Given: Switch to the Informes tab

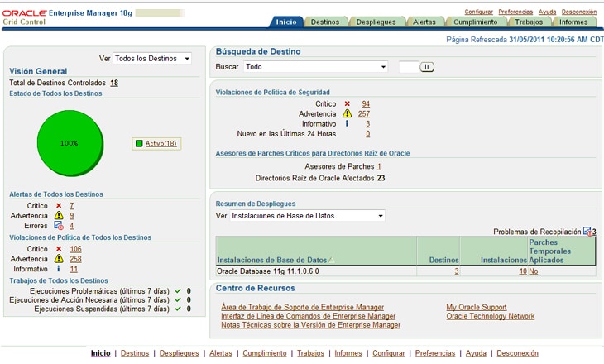Looking at the screenshot, I should coord(573,22).
